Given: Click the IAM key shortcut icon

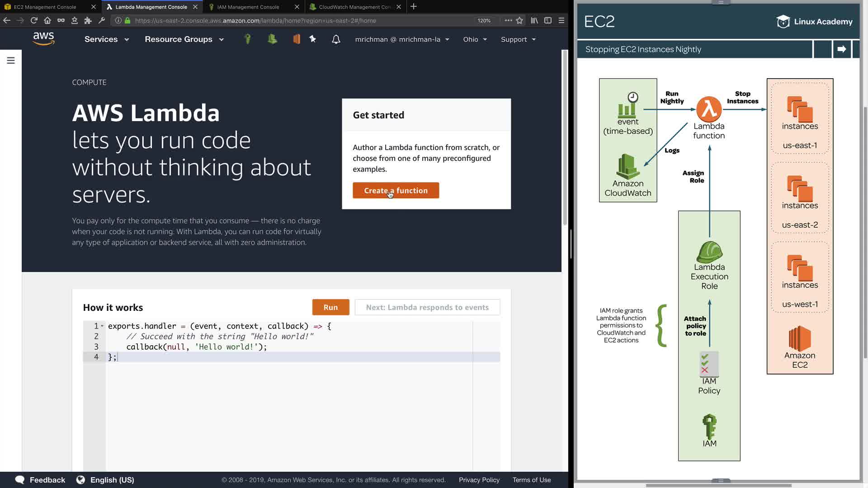Looking at the screenshot, I should [x=247, y=39].
